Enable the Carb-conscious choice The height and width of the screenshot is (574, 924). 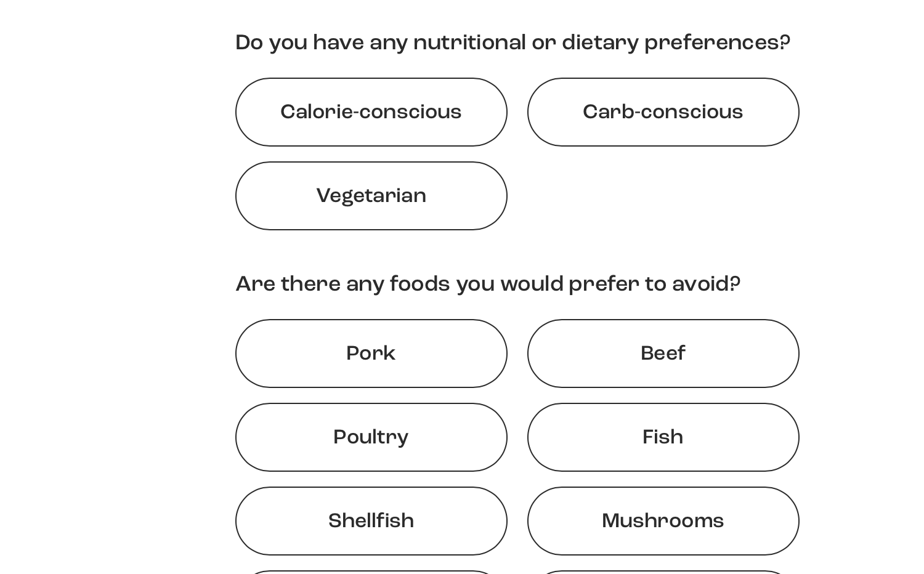(663, 112)
